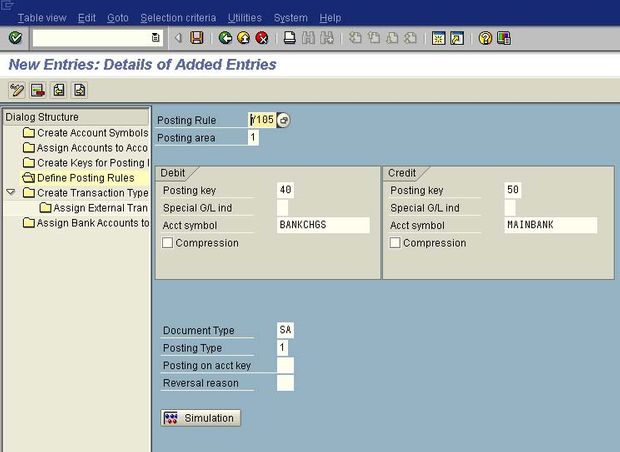Go back with the green arrow icon
The width and height of the screenshot is (620, 452).
[225, 38]
